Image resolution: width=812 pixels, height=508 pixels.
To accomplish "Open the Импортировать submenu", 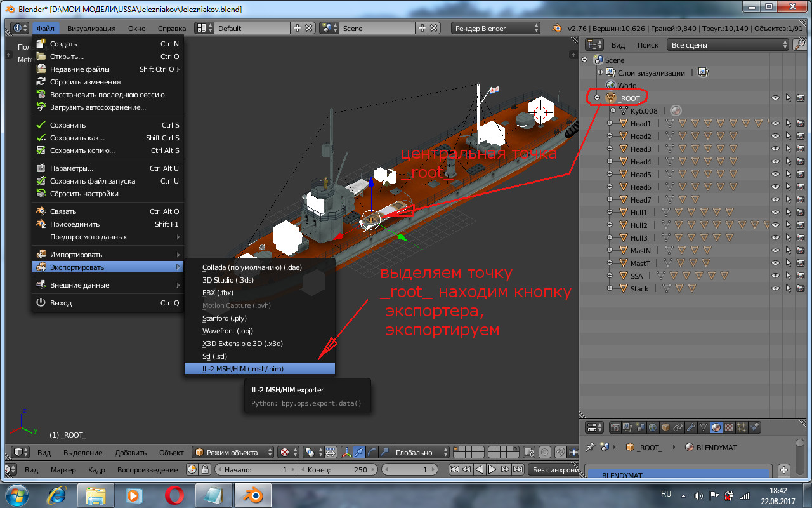I will pyautogui.click(x=108, y=255).
